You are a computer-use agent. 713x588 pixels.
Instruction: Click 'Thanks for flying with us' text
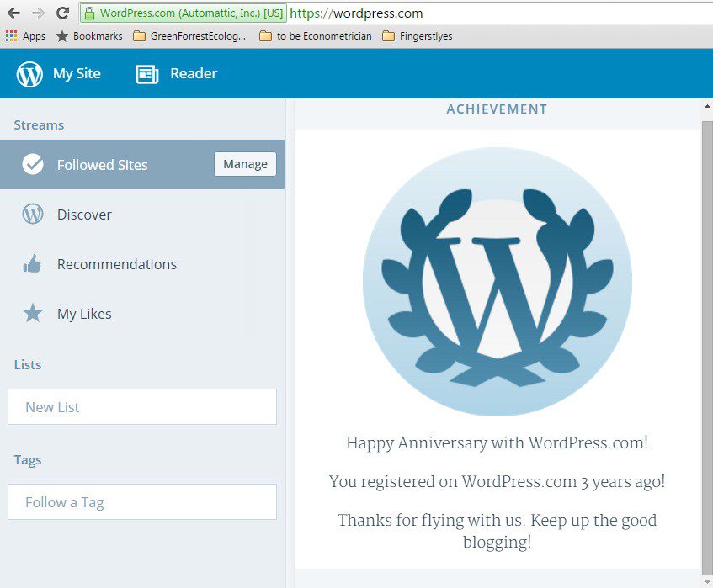pos(430,520)
